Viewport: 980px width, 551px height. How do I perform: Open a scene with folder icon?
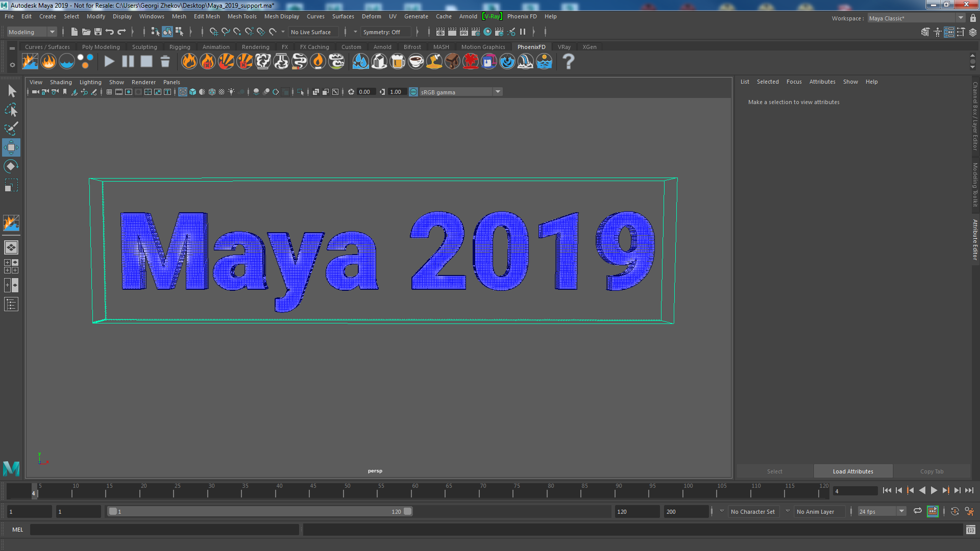click(86, 32)
